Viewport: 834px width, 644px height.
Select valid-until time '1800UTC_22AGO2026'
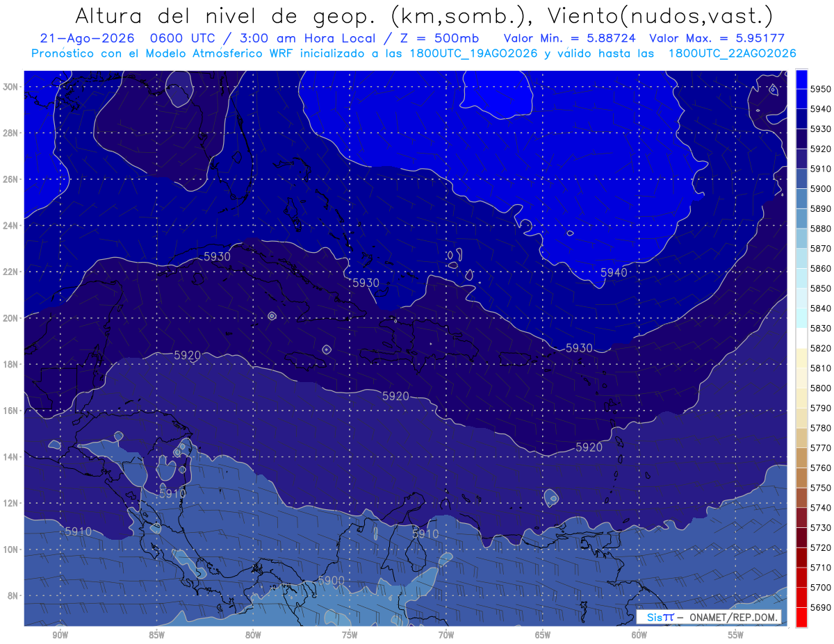click(x=733, y=53)
